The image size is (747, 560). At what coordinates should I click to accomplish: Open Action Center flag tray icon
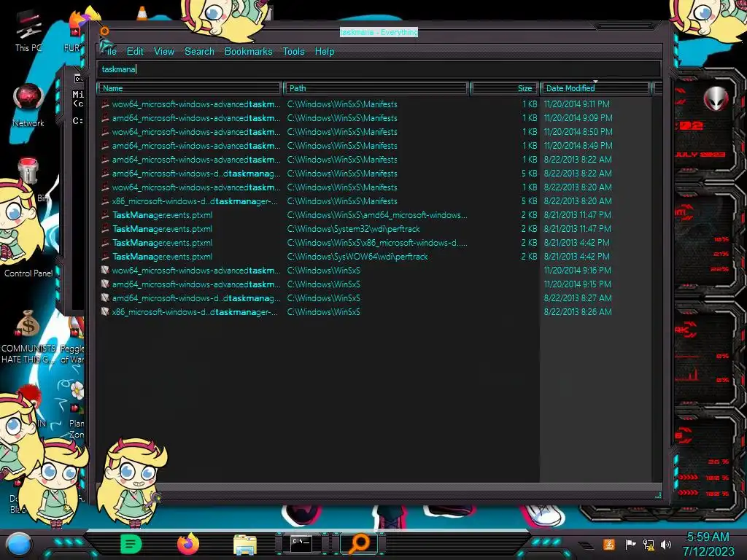pos(630,544)
